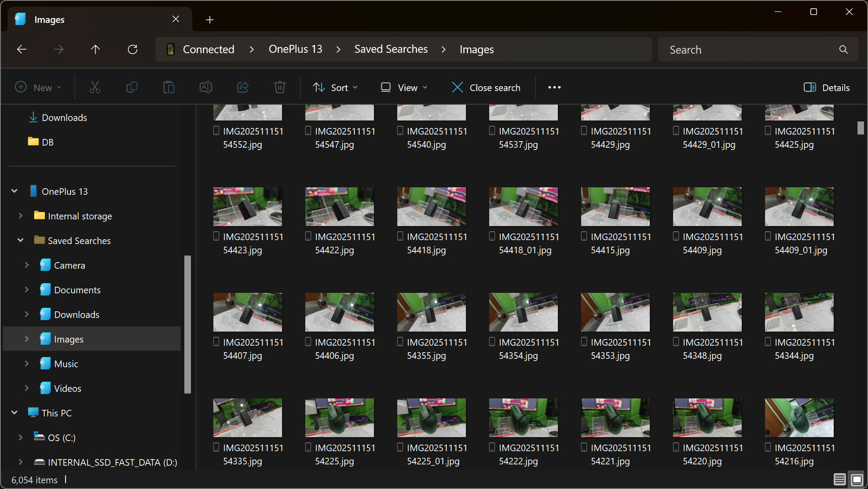The width and height of the screenshot is (868, 489).
Task: Select checkbox of IMG20251115154355.jpg
Action: coord(400,342)
